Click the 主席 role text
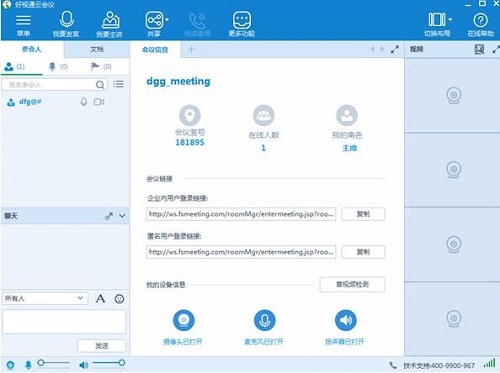500x373 pixels. point(349,148)
